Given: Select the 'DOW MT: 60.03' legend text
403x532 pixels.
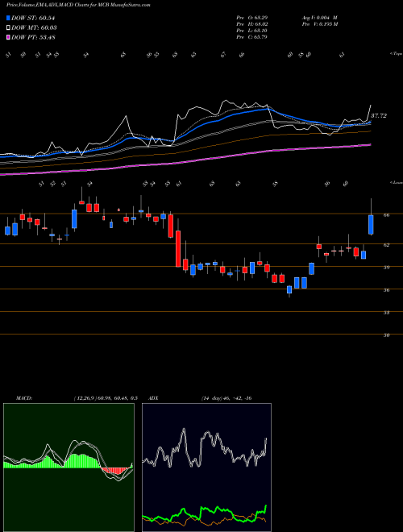Looking at the screenshot, I should pyautogui.click(x=34, y=28).
